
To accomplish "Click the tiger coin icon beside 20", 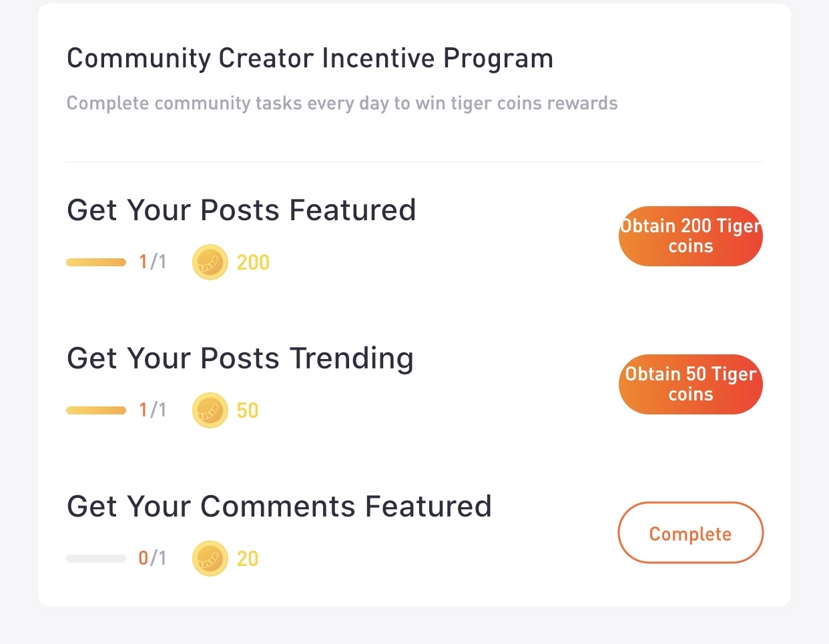I will pos(210,559).
